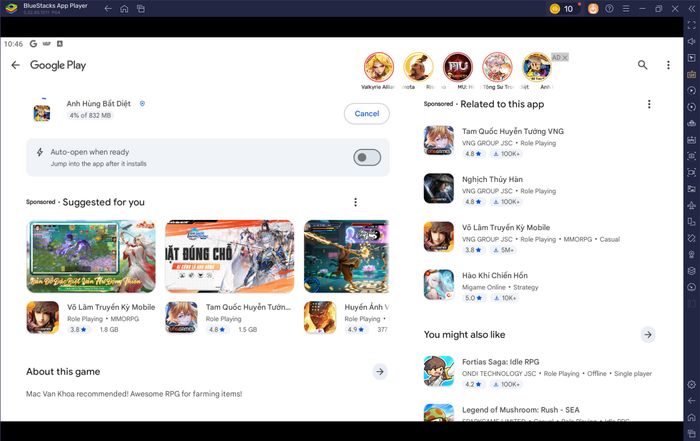The width and height of the screenshot is (700, 441).
Task: Click the BlueStacks title bar back arrow
Action: click(x=108, y=8)
